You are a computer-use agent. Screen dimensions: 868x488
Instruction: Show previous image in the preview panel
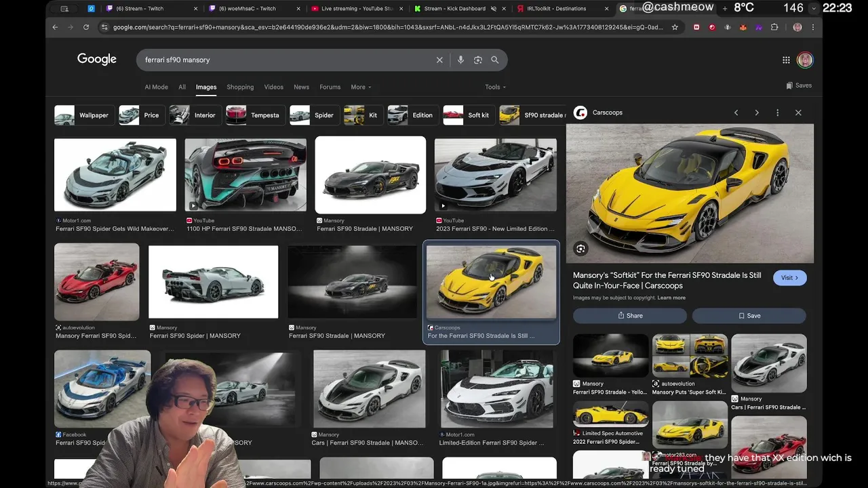click(736, 113)
